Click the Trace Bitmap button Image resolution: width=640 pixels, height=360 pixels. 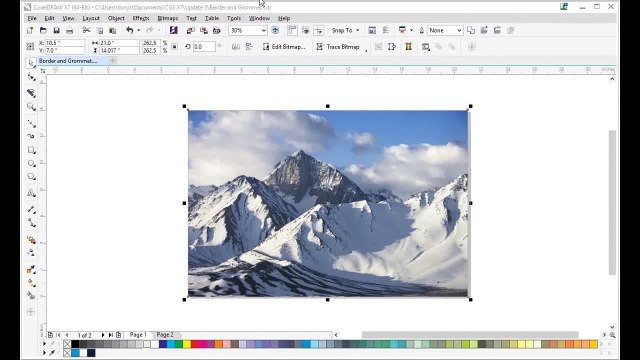point(338,47)
